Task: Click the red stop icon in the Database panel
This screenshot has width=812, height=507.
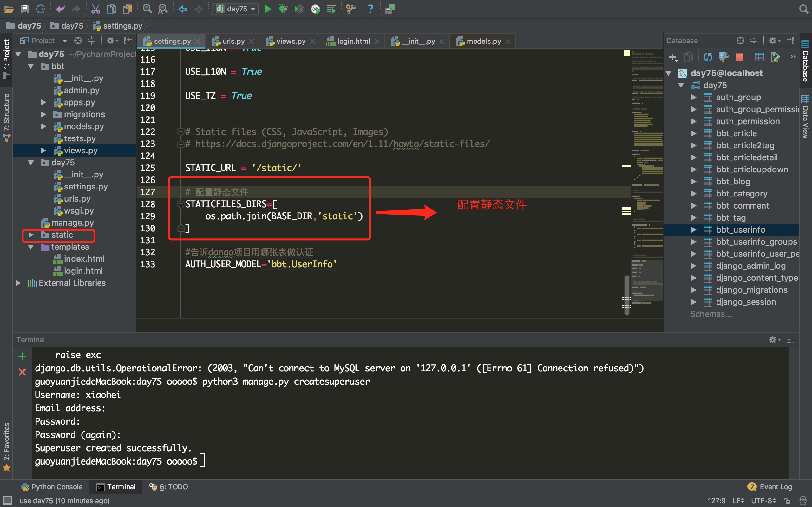Action: pyautogui.click(x=740, y=57)
